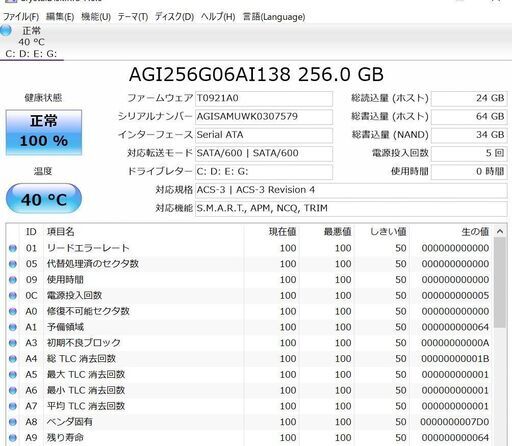The height and width of the screenshot is (446, 512).
Task: Click status icon for row 05 代替処理済のセクタ数
Action: point(13,264)
